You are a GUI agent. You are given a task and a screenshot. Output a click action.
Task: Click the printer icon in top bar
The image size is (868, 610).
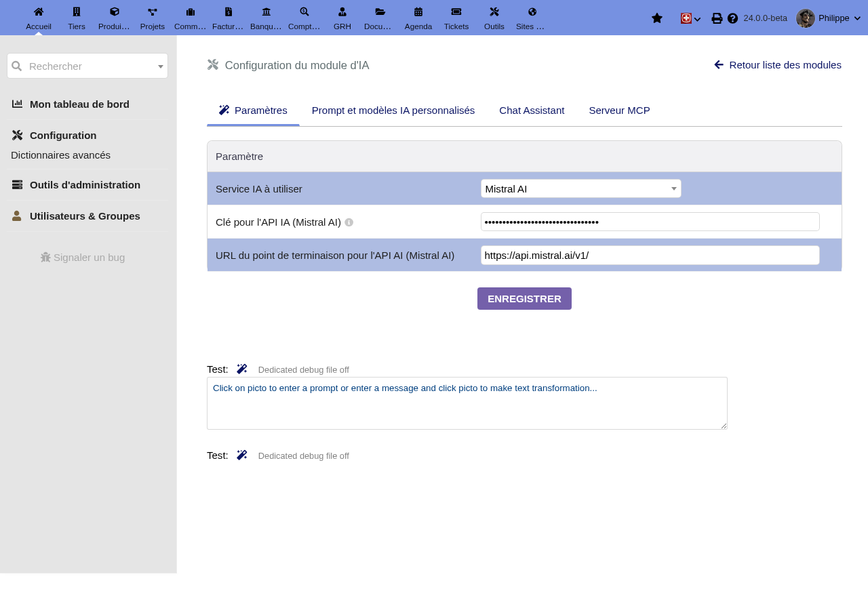(717, 18)
